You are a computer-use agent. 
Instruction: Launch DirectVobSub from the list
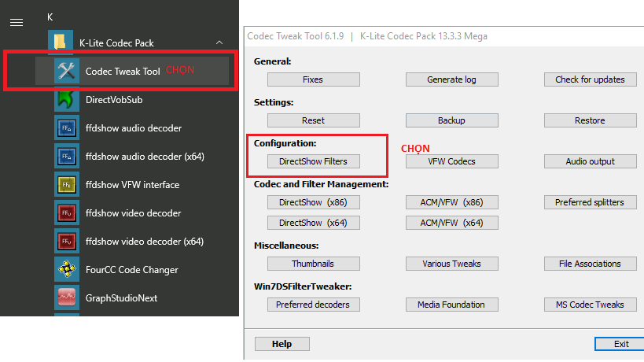114,100
